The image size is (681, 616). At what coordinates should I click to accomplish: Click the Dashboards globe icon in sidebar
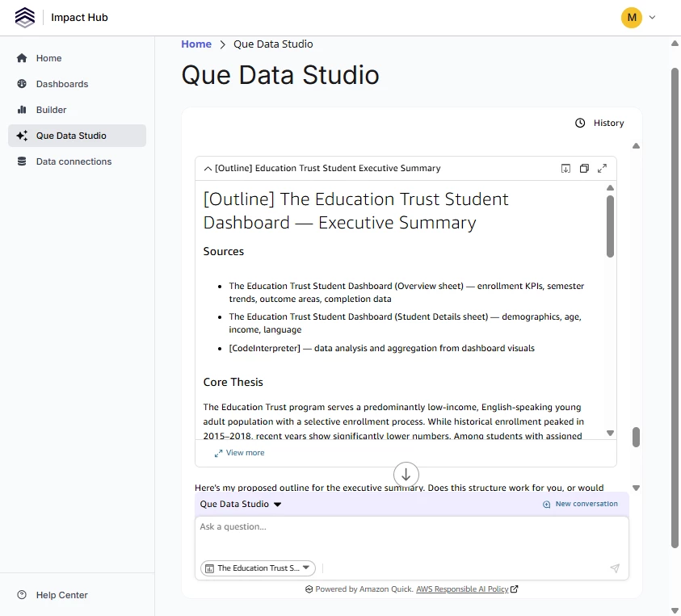coord(22,84)
